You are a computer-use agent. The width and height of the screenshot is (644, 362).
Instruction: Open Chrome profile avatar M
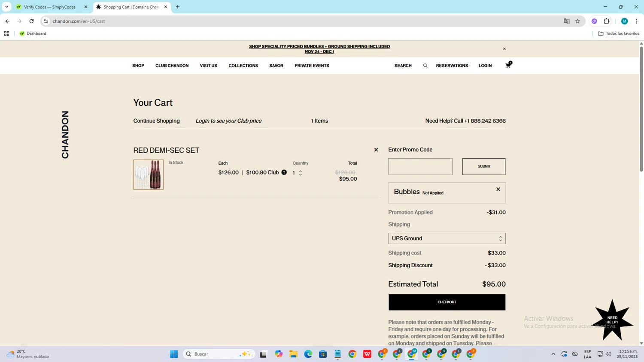click(x=625, y=21)
